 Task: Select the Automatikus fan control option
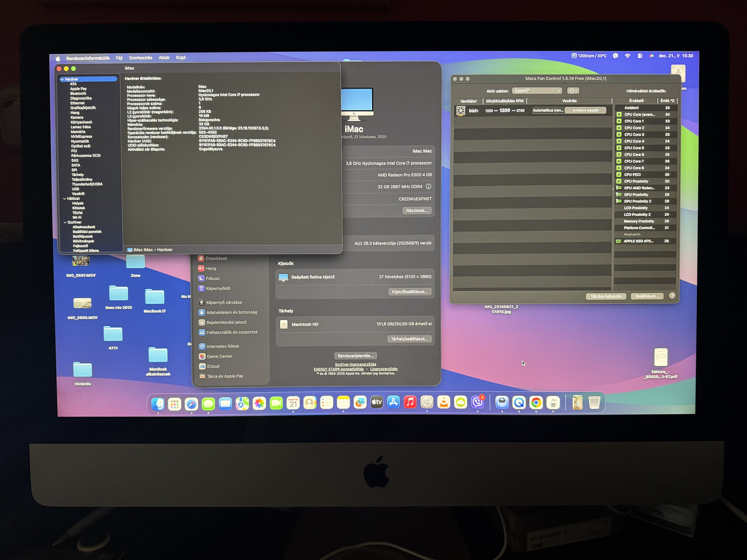[548, 110]
